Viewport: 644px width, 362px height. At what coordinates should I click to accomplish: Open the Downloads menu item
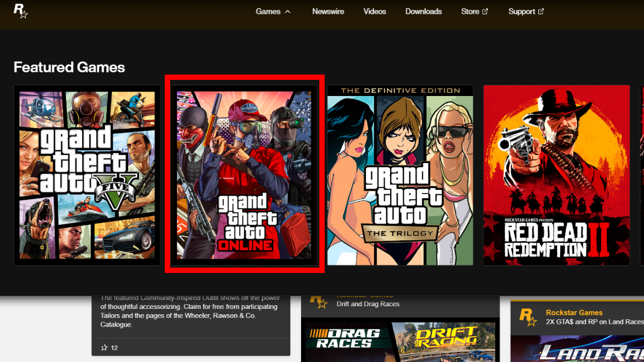pos(423,11)
